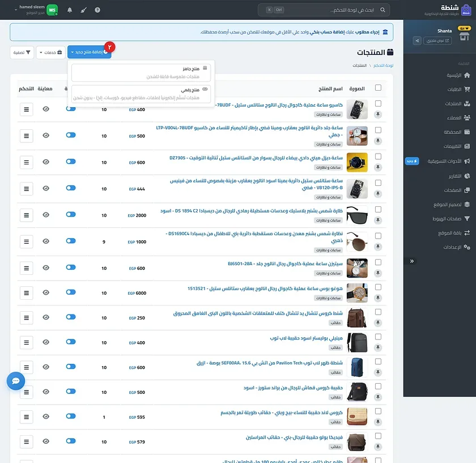
Task: Click the view my store button
Action: pos(437,41)
